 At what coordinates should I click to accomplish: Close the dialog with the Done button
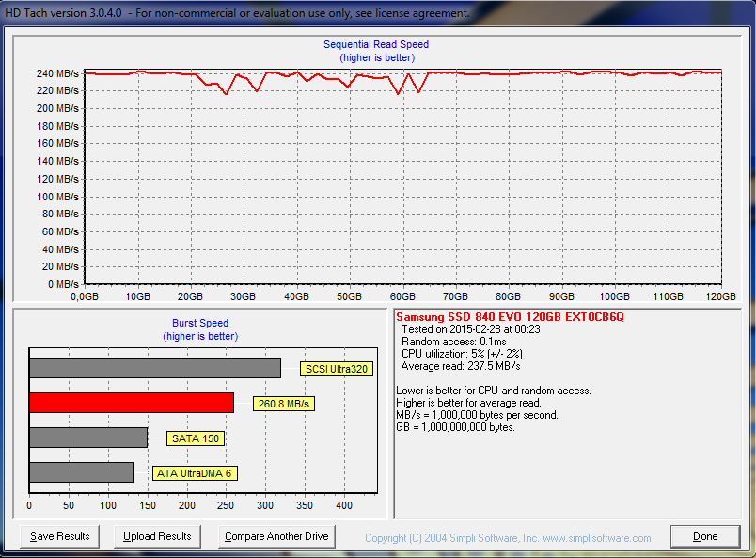[705, 536]
